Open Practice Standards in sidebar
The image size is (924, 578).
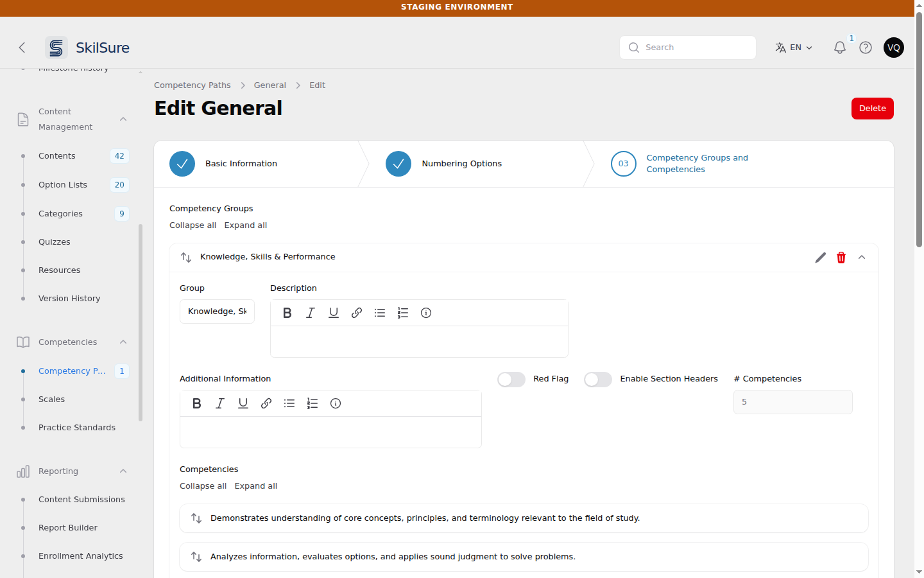(77, 428)
